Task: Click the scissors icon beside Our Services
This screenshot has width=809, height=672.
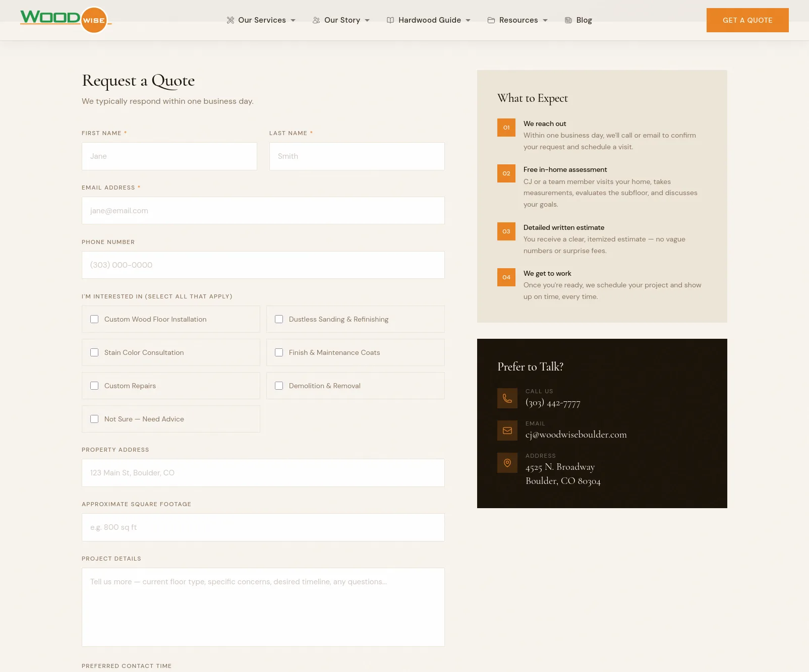Action: [230, 20]
